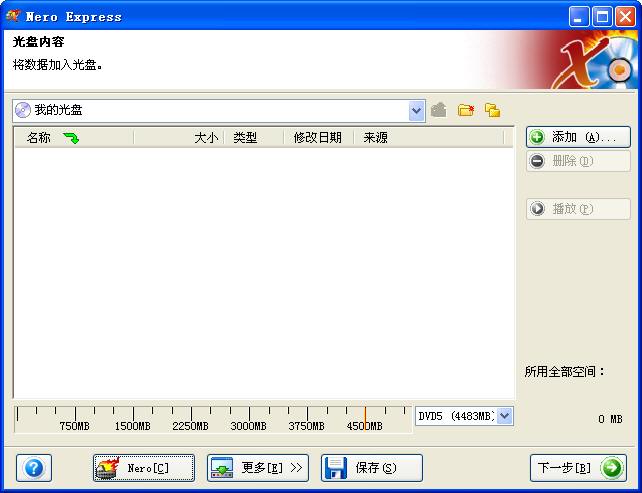Open the 我的光盘 disc path dropdown
Screen dimensions: 642x493
[416, 111]
